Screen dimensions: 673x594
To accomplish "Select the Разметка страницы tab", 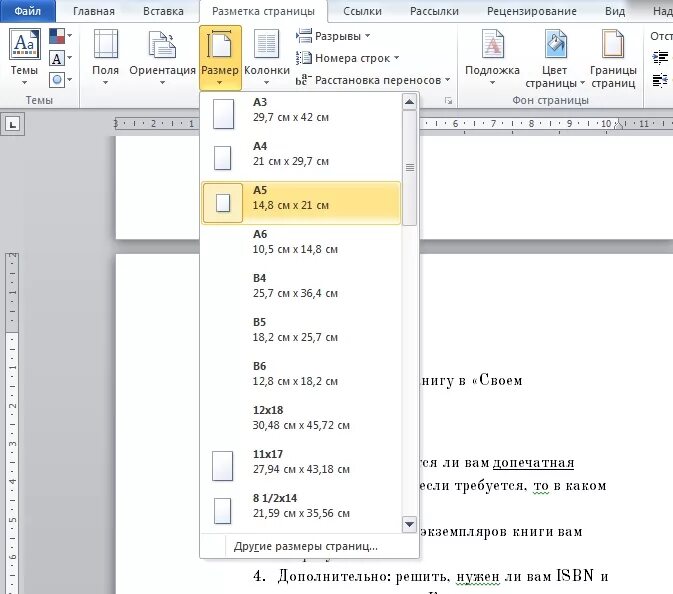I will (263, 11).
